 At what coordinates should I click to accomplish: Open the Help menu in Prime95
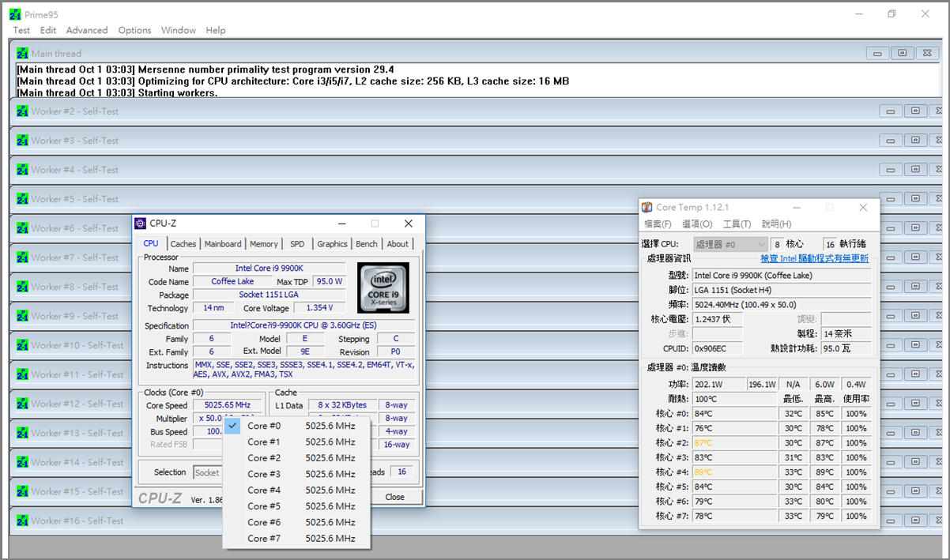point(216,30)
